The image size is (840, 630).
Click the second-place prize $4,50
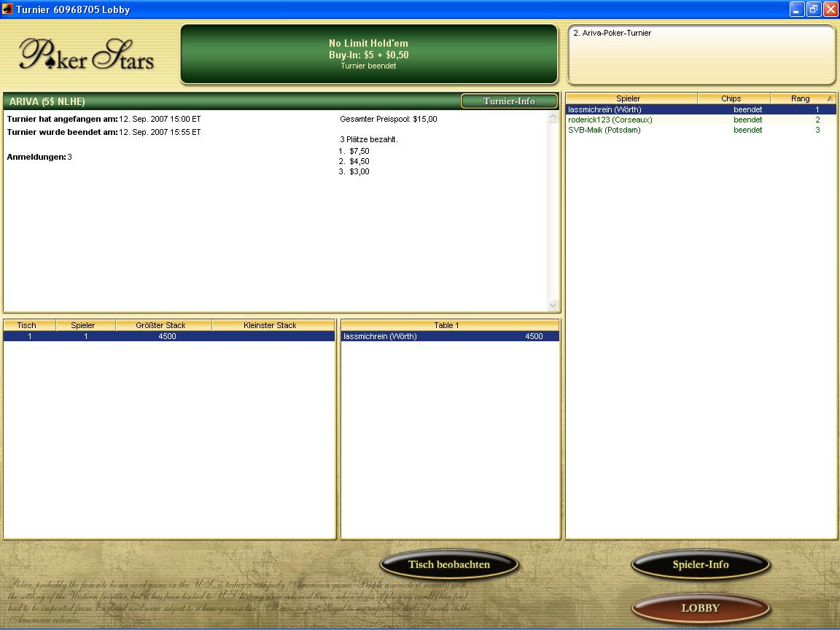coord(359,161)
